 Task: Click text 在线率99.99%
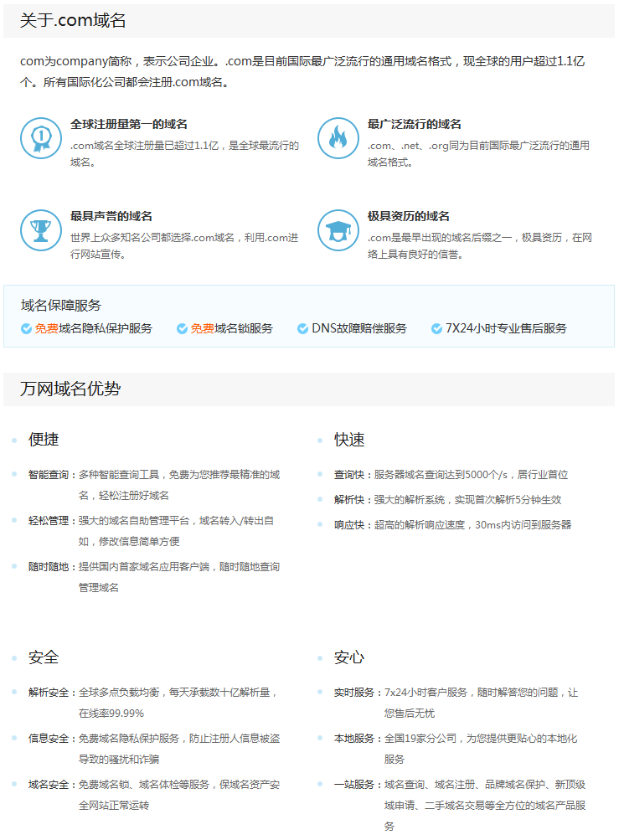[x=111, y=714]
